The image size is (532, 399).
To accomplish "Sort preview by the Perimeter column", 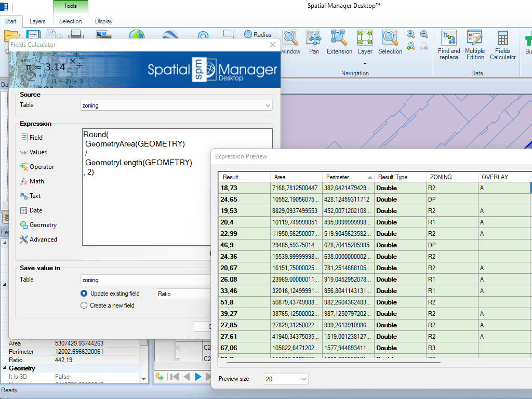I will (x=348, y=177).
